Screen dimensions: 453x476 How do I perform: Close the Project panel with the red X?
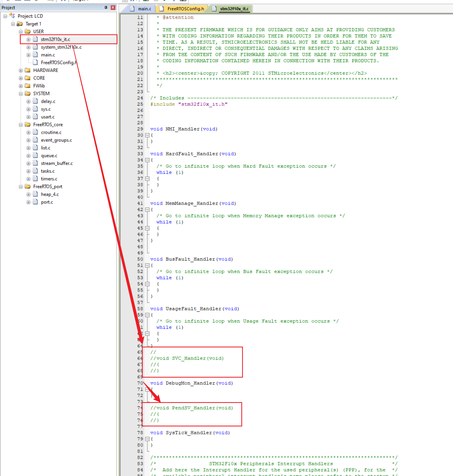pos(113,7)
